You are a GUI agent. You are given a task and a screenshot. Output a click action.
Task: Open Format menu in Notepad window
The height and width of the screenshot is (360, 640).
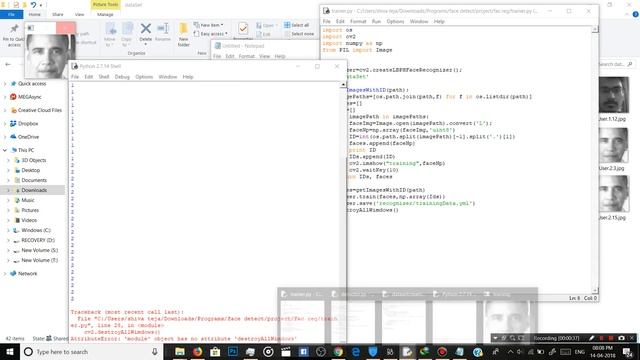[x=246, y=56]
